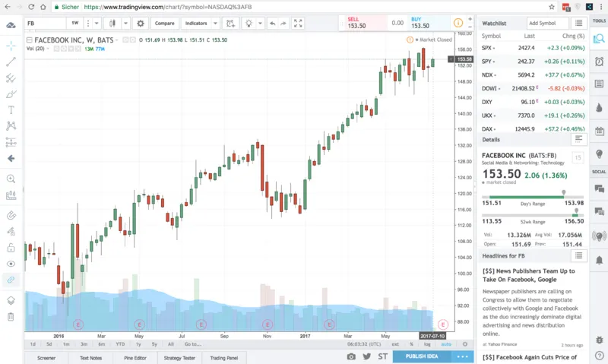Open the Screener tab
Screen dimensions: 608x364
(x=46, y=358)
